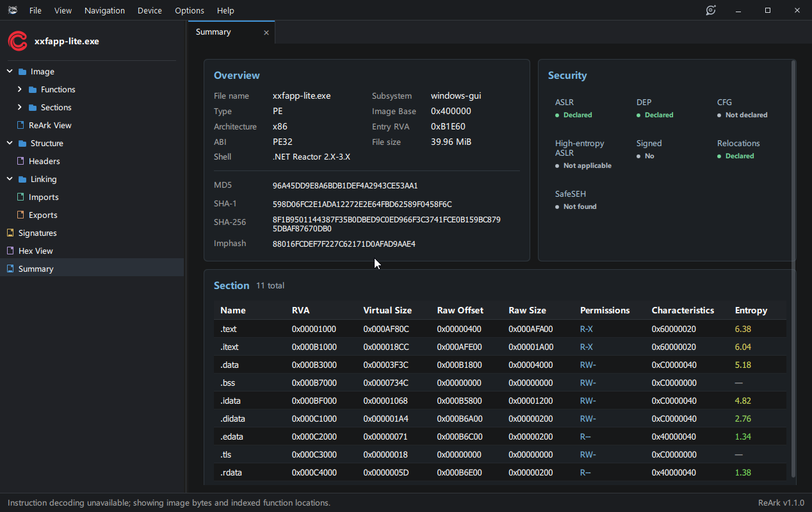Click the target icon near the window controls
This screenshot has width=812, height=512.
711,10
